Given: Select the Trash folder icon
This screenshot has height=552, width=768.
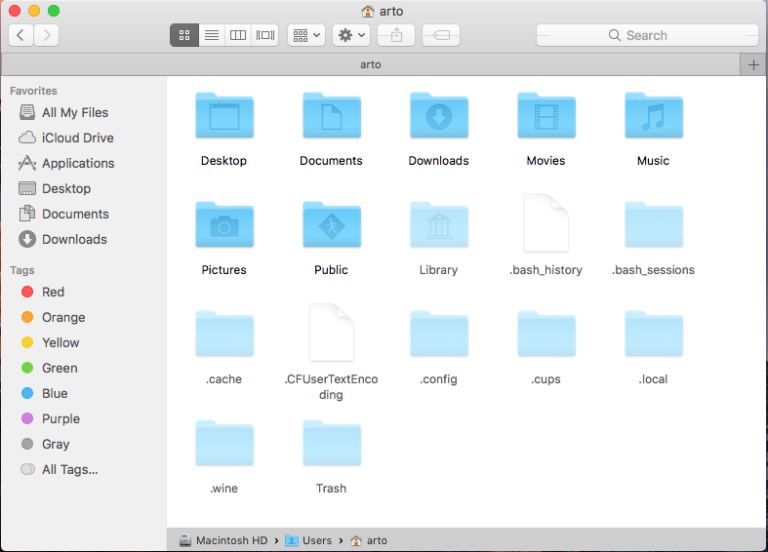Looking at the screenshot, I should coord(332,443).
